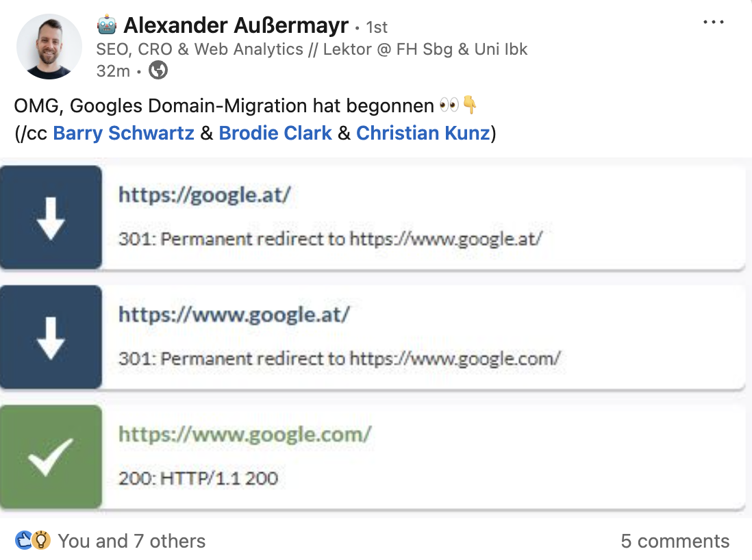Click the white down-arrow redirect icon for google.at
The image size is (752, 560).
tap(51, 216)
